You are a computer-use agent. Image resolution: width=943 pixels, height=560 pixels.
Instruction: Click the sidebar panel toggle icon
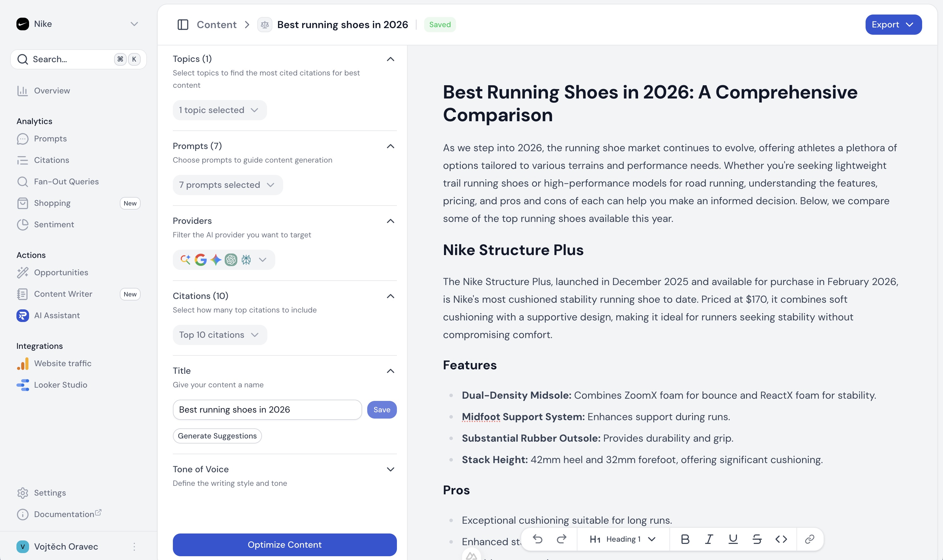pos(183,25)
